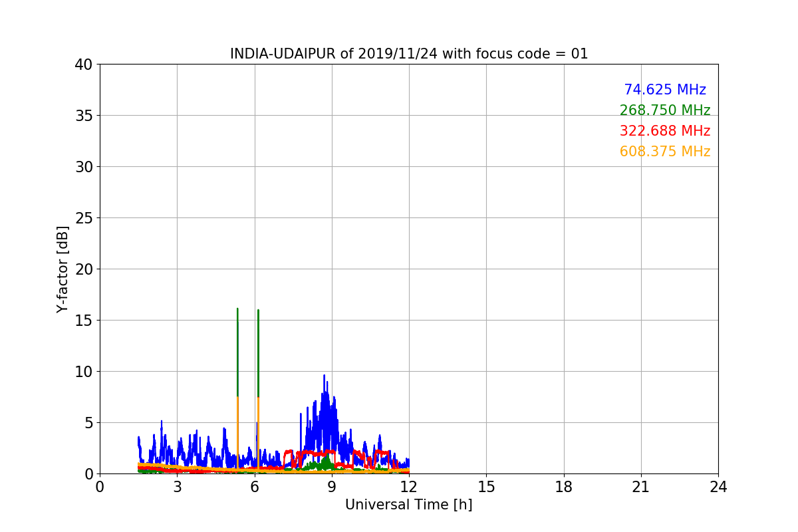Image resolution: width=798 pixels, height=532 pixels.
Task: Click the y-axis tick label 5
Action: 88,423
